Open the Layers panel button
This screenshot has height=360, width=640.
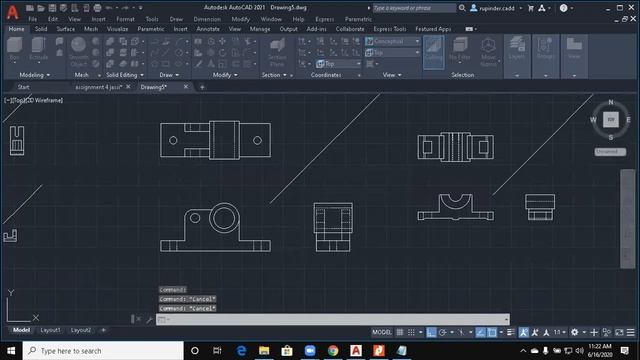pos(517,56)
